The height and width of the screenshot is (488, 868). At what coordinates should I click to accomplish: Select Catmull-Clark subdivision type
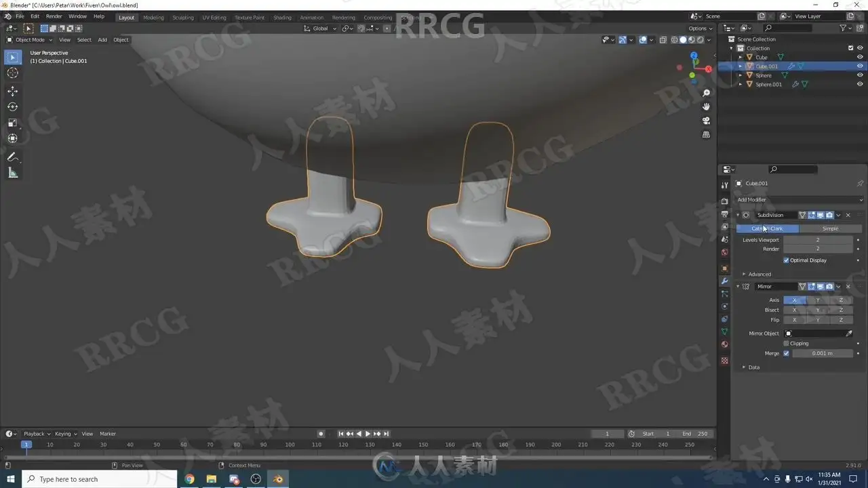[x=767, y=229]
